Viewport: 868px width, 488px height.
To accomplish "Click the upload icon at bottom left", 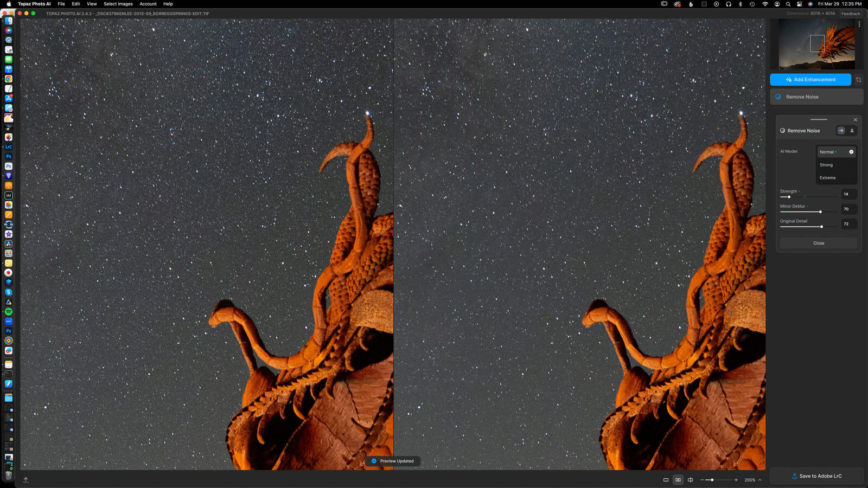I will (x=25, y=479).
